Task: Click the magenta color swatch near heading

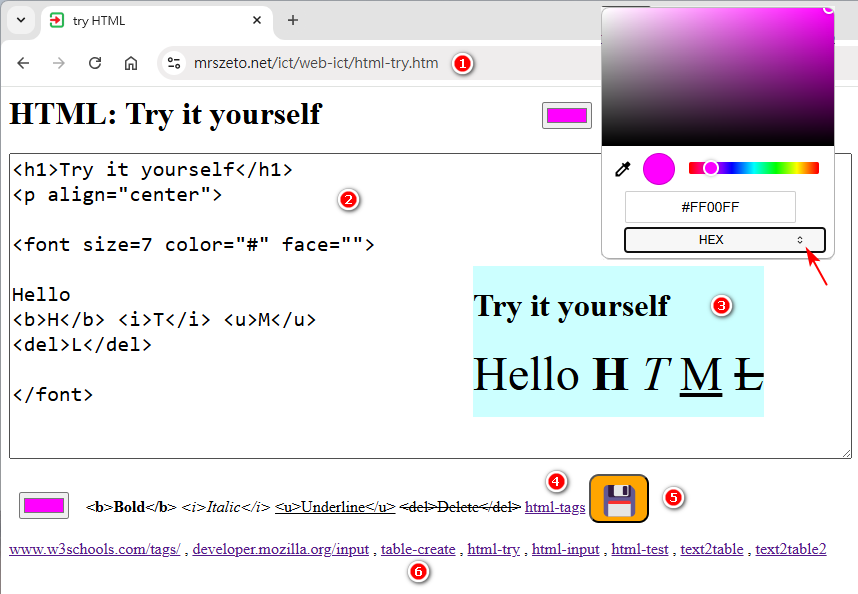Action: pos(567,115)
